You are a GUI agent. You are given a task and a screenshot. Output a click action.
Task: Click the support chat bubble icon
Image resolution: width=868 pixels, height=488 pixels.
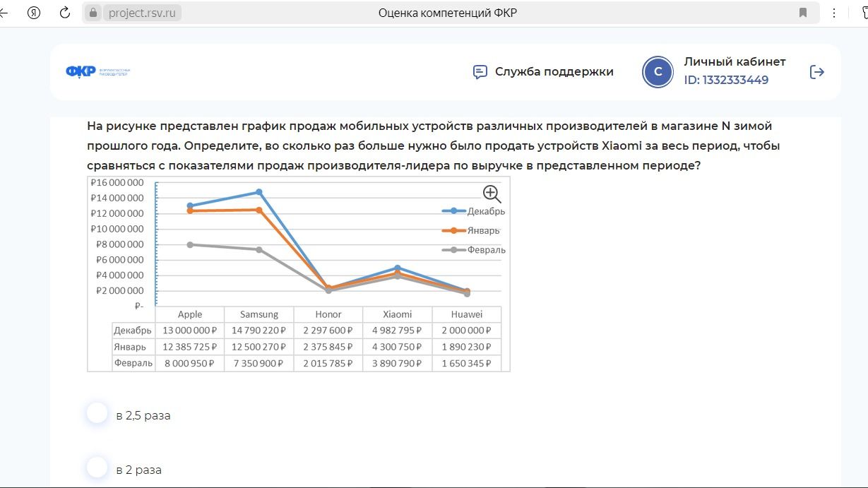tap(480, 72)
